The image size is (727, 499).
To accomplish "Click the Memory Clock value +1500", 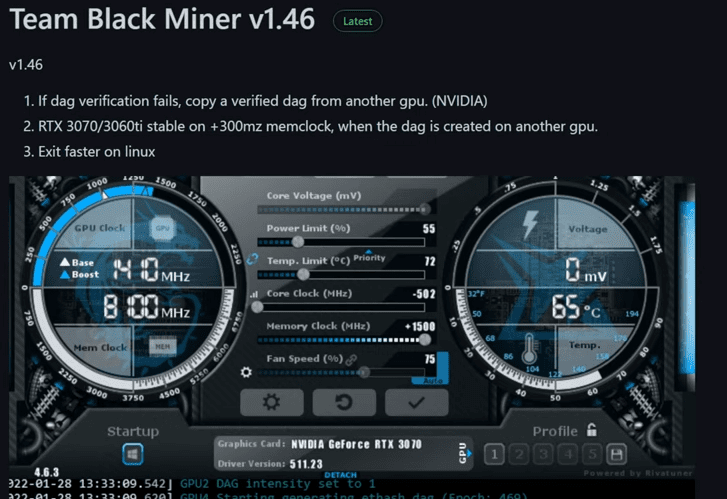I will point(420,326).
